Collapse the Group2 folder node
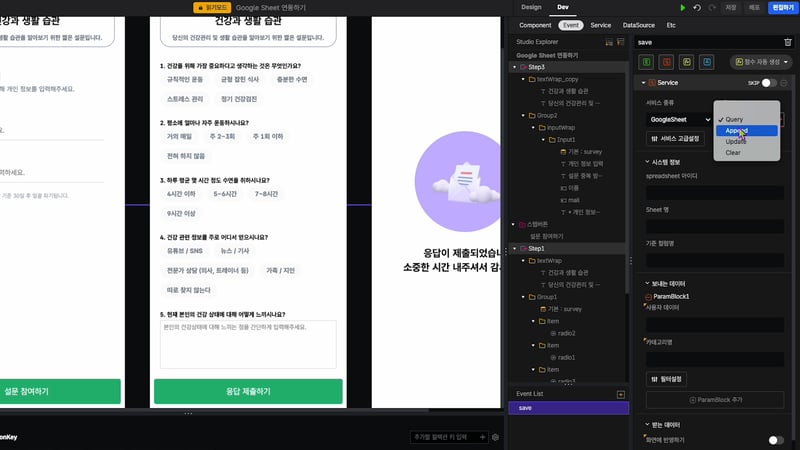The height and width of the screenshot is (450, 800). 523,115
